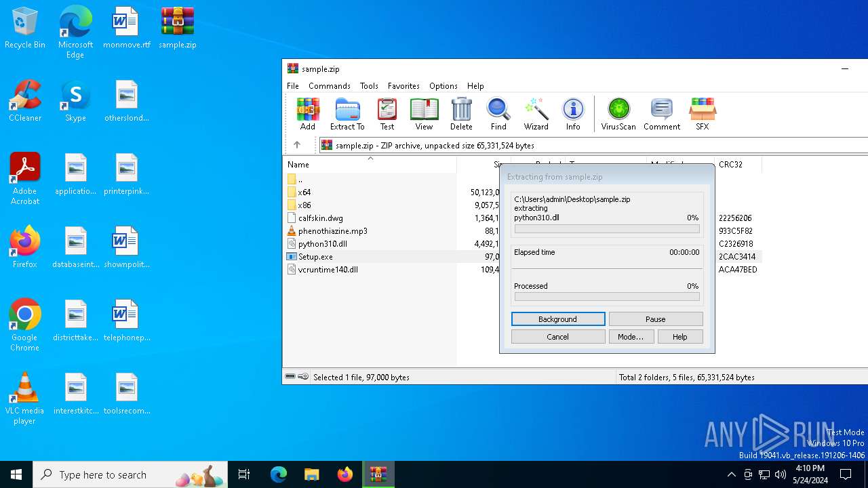Open the Find tool
Screen dimensions: 868x488
point(498,114)
